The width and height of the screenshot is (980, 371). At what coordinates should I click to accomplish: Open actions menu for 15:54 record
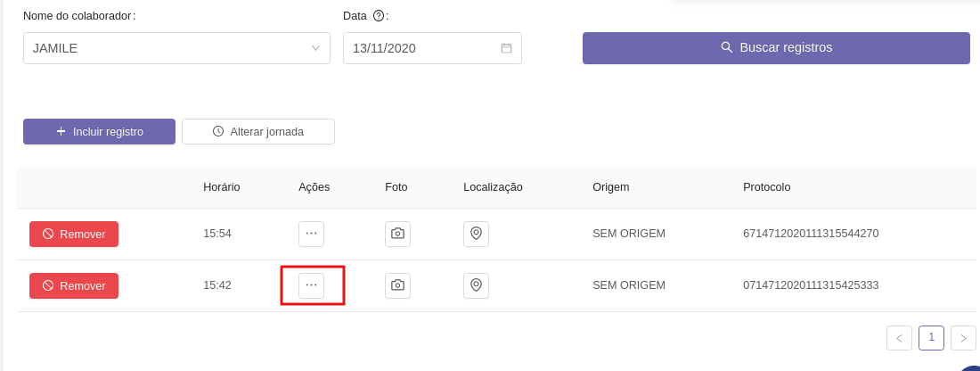point(311,234)
